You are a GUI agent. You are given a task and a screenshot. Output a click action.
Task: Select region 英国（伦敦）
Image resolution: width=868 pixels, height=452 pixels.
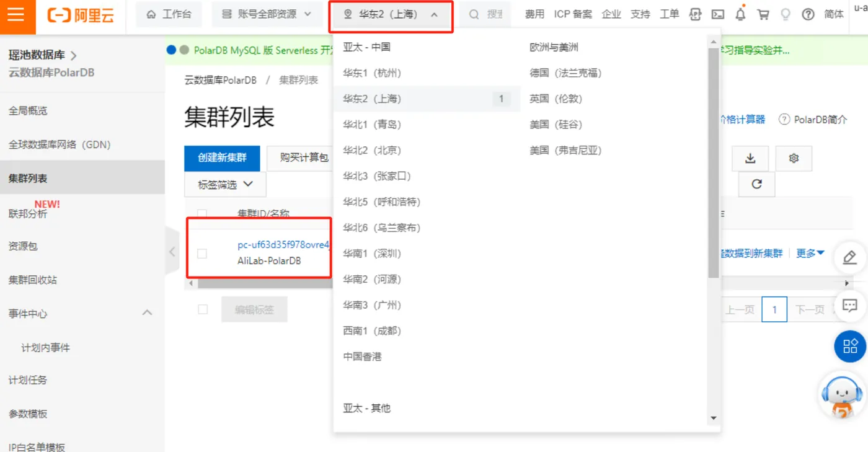pos(556,99)
